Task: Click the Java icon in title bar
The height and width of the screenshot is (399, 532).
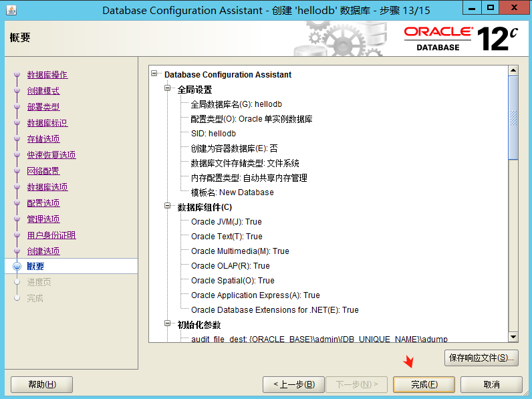Action: pyautogui.click(x=11, y=10)
